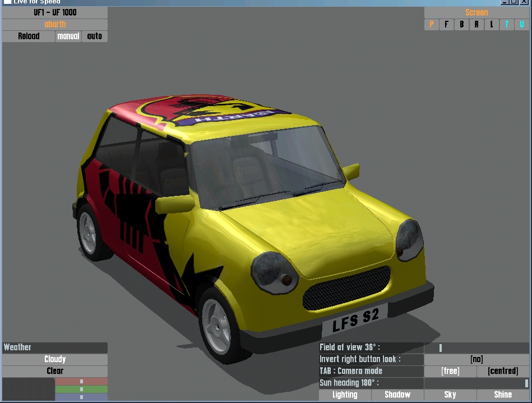Image resolution: width=532 pixels, height=403 pixels.
Task: Switch reload mode to manual
Action: pos(68,36)
